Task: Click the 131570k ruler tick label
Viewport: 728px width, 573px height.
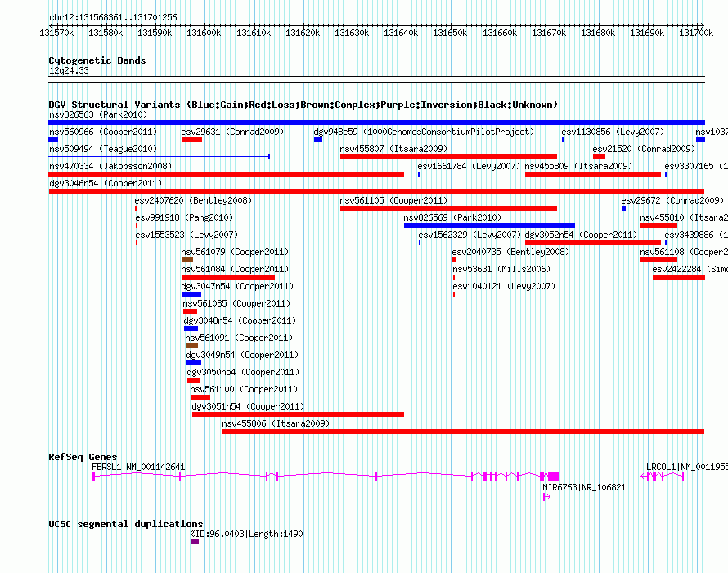Action: click(x=56, y=33)
